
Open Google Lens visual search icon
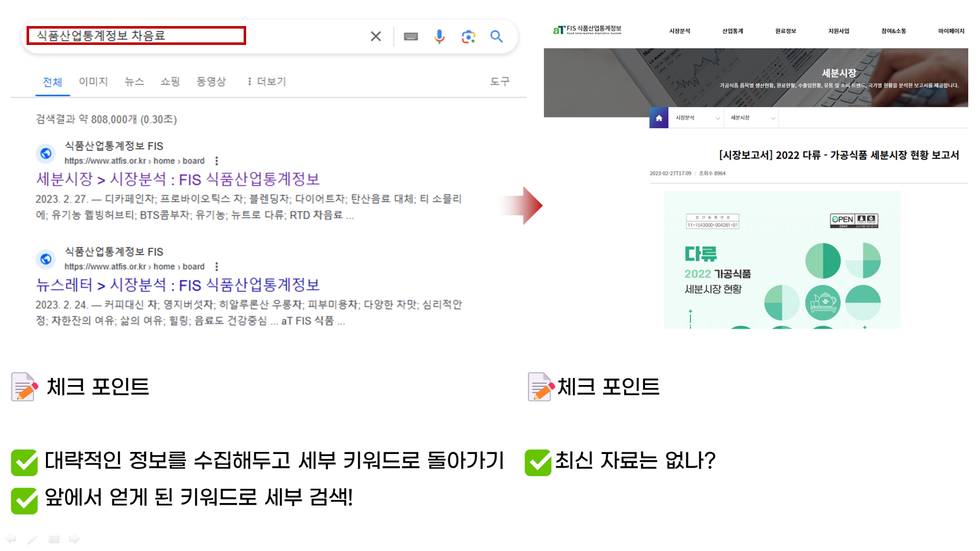[x=468, y=36]
